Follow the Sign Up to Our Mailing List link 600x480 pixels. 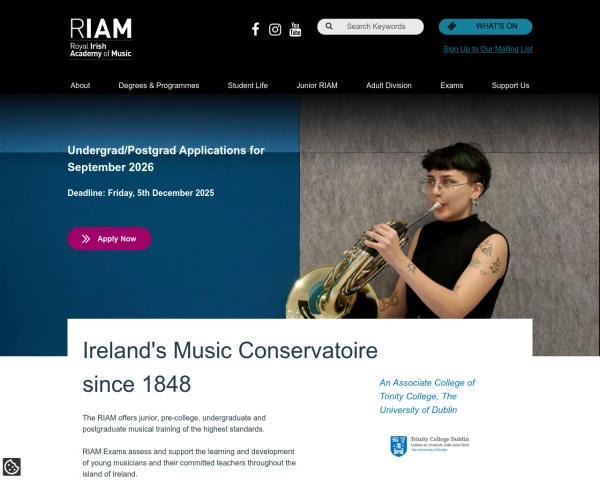488,49
